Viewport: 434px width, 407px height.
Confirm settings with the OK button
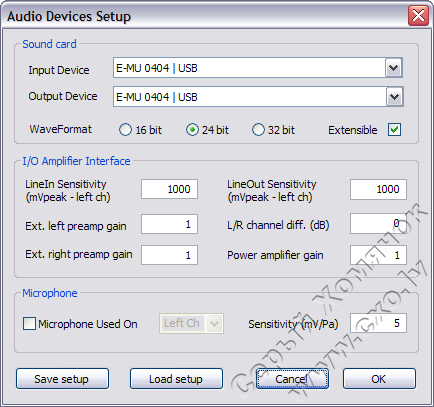click(x=379, y=379)
